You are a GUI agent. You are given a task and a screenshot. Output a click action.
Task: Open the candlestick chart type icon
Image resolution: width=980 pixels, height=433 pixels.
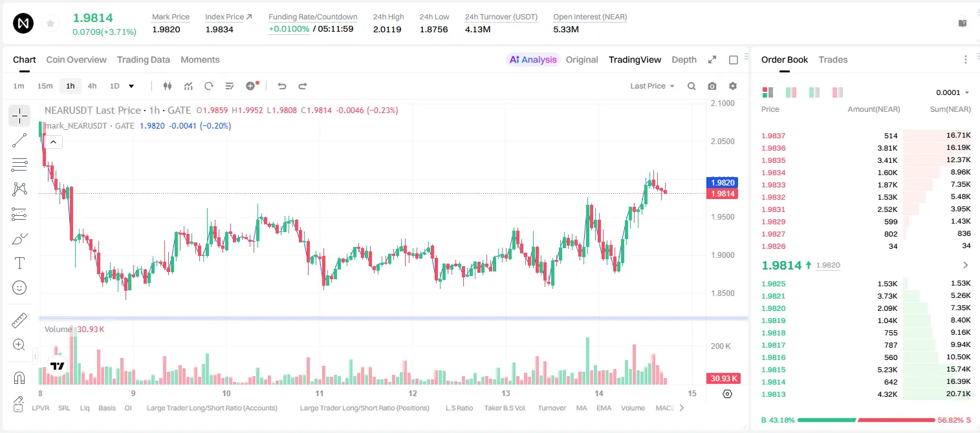pos(168,86)
